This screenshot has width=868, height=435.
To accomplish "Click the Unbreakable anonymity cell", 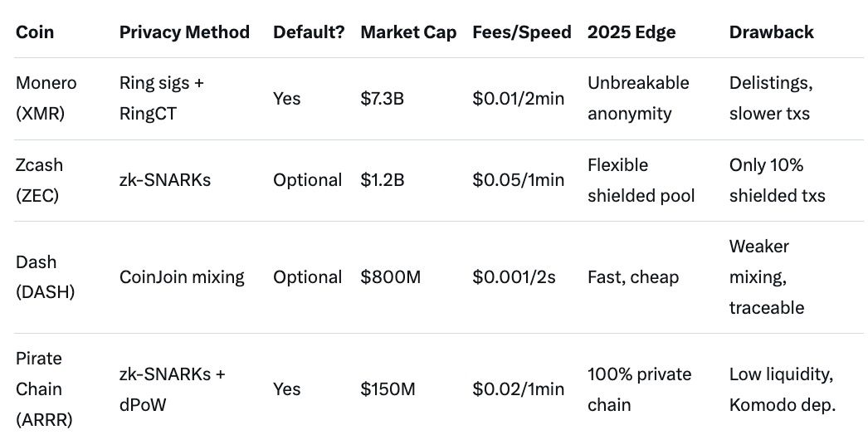I will point(638,98).
